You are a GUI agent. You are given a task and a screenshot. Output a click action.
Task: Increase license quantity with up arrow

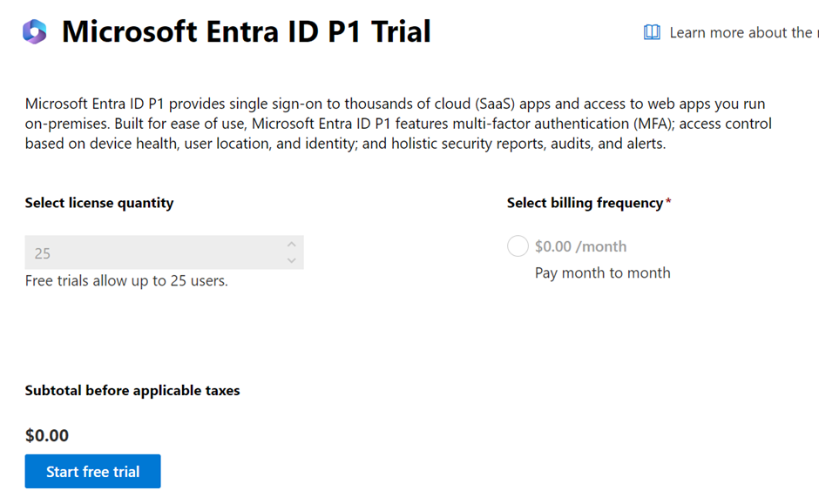pos(292,245)
